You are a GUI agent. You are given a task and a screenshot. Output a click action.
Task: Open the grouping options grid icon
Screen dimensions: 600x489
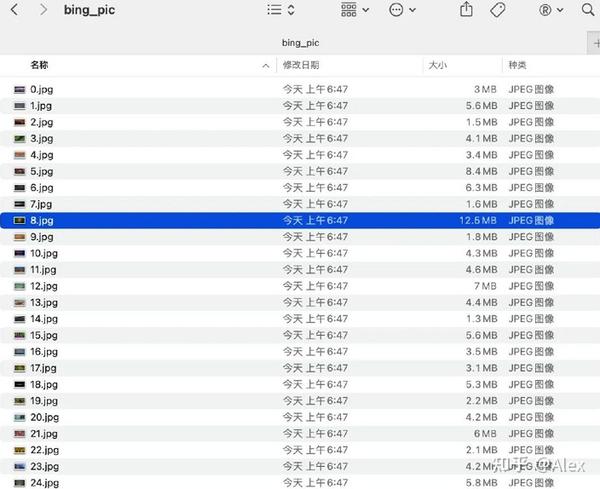349,10
